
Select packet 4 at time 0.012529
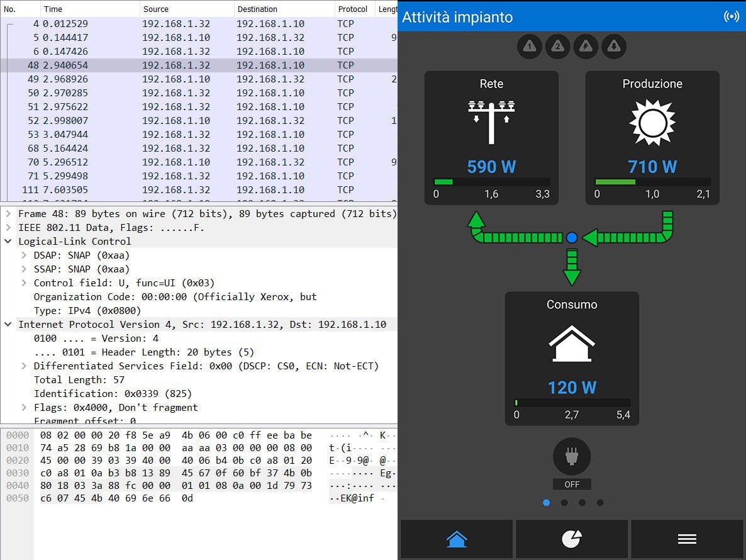pos(199,24)
